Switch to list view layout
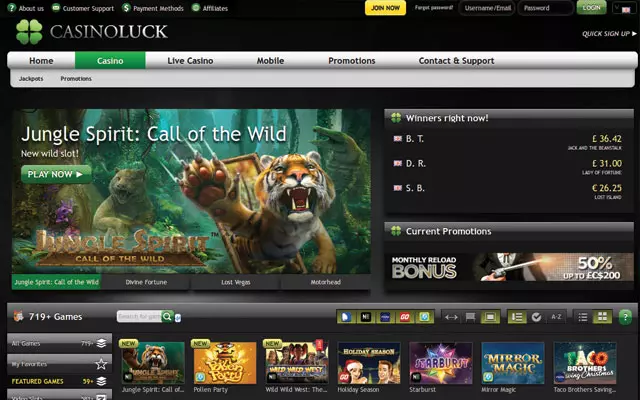The image size is (640, 400). (x=583, y=317)
